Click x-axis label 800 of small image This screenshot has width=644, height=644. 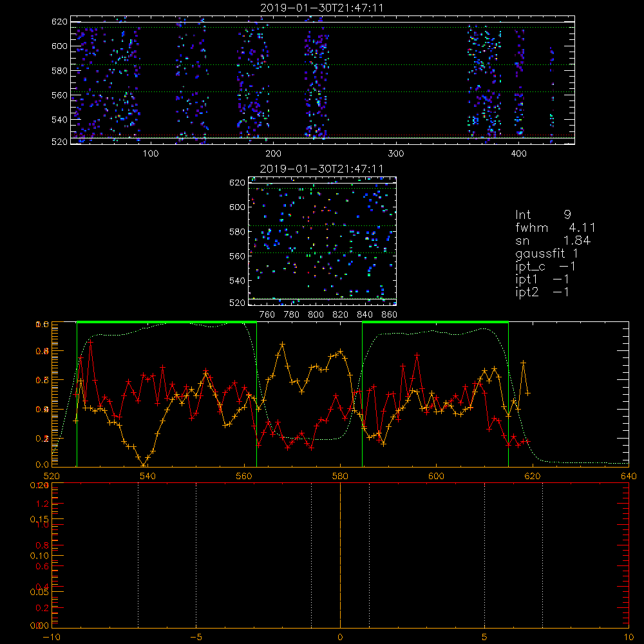click(x=316, y=315)
